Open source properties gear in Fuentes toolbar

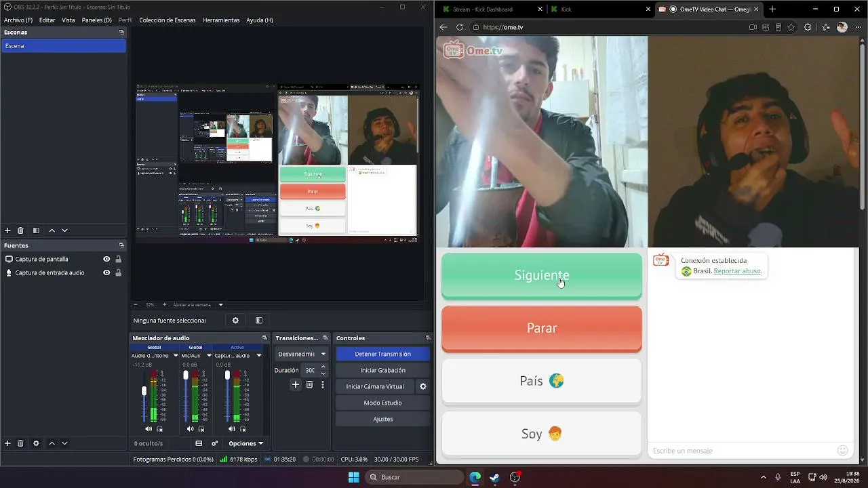[36, 443]
